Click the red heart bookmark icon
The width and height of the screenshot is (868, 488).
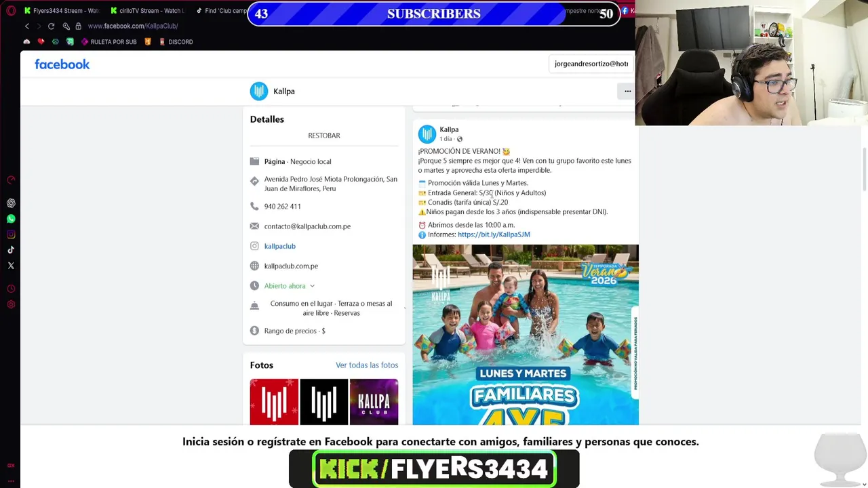[41, 42]
